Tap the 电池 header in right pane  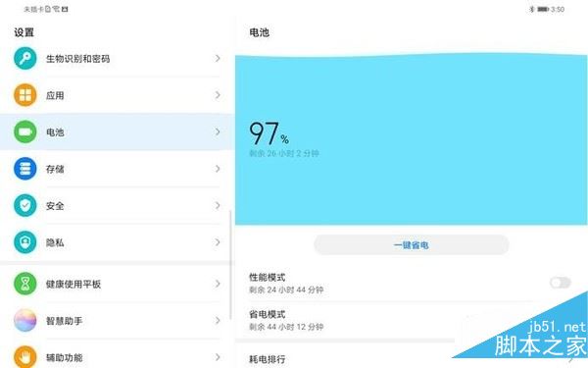(259, 32)
